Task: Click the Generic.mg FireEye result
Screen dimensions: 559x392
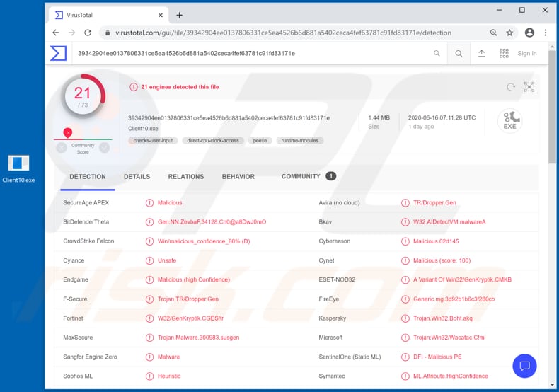Action: pos(454,299)
